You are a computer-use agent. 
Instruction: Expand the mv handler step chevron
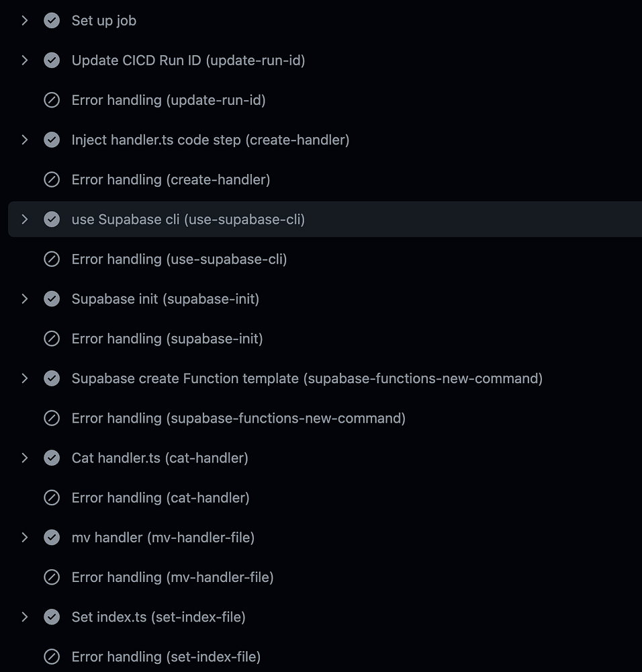[x=25, y=538]
